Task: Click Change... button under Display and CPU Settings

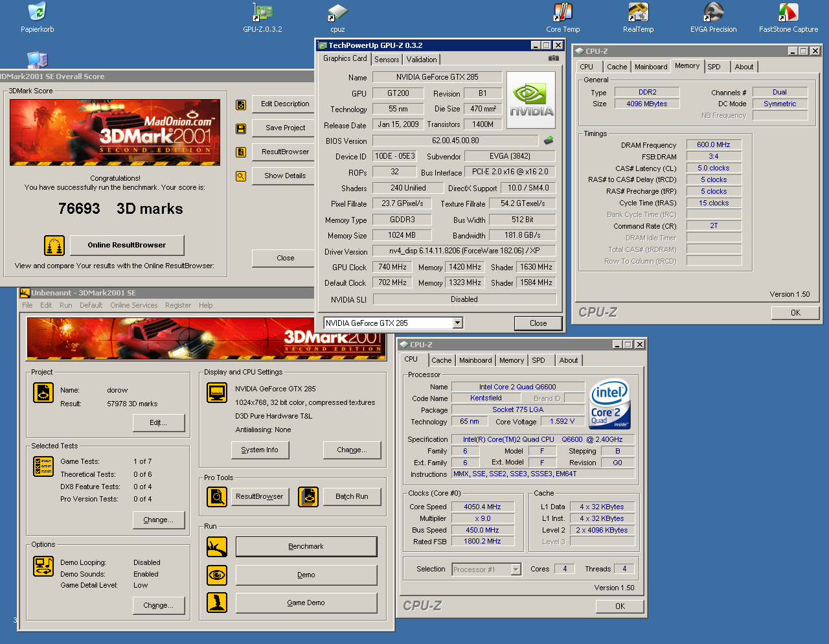Action: pos(352,450)
